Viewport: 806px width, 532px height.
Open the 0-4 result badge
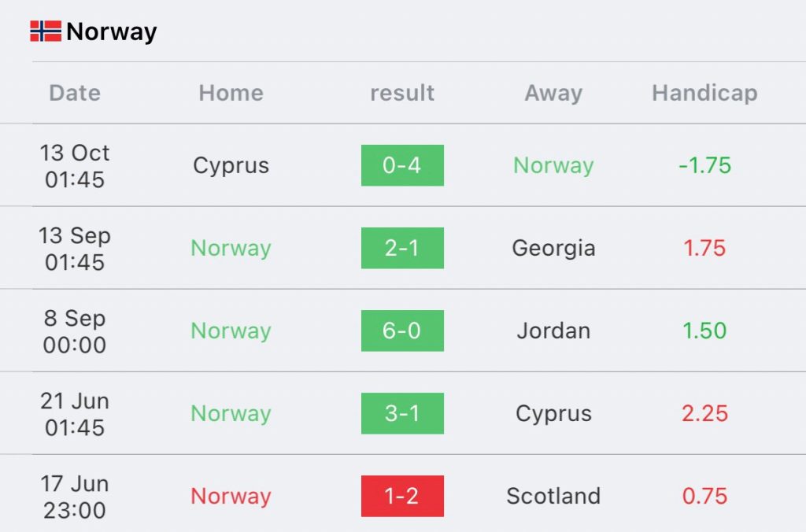(402, 165)
